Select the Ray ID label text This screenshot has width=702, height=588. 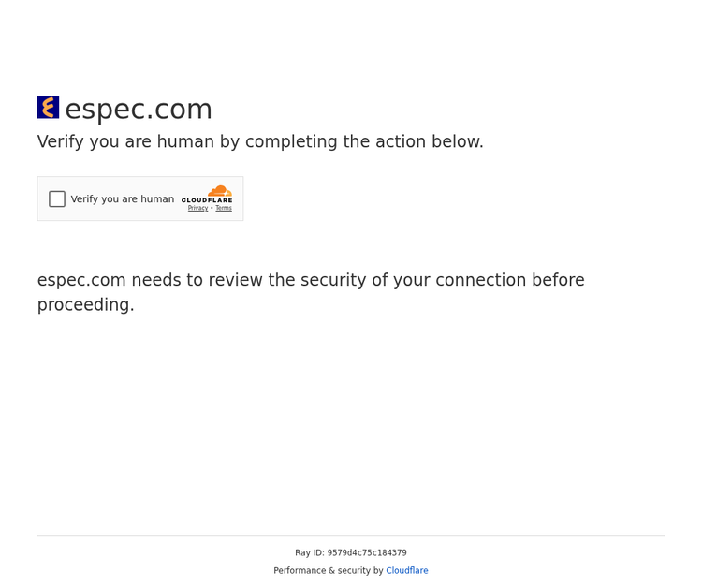click(x=310, y=552)
